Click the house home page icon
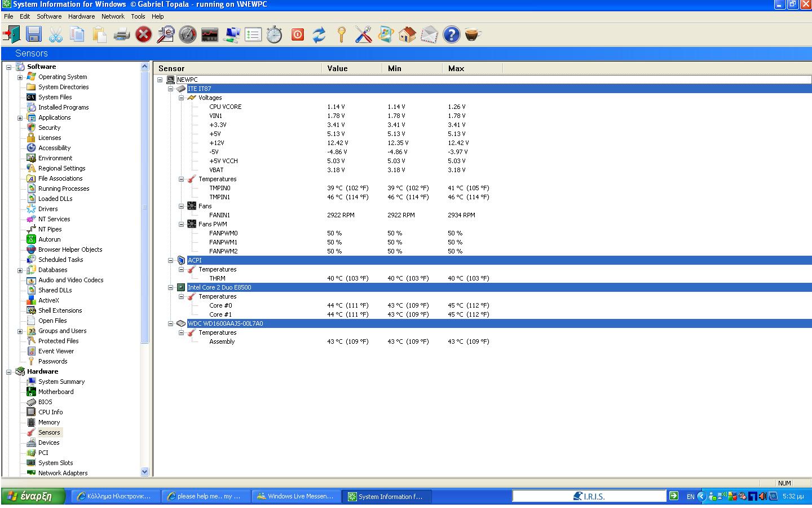Screen dimensions: 812x508 click(407, 35)
